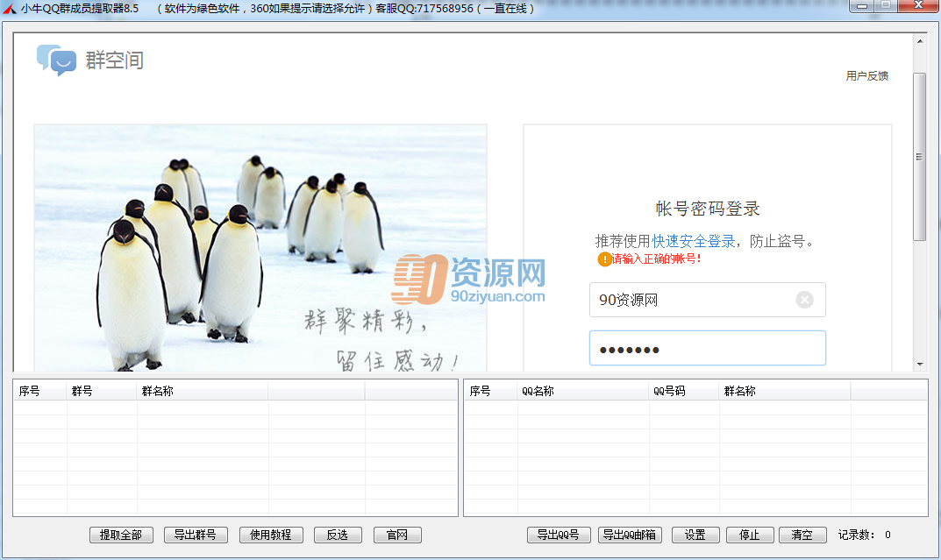Close the 小牛QQ群成员提取器 window
This screenshot has width=941, height=560.
[x=918, y=6]
